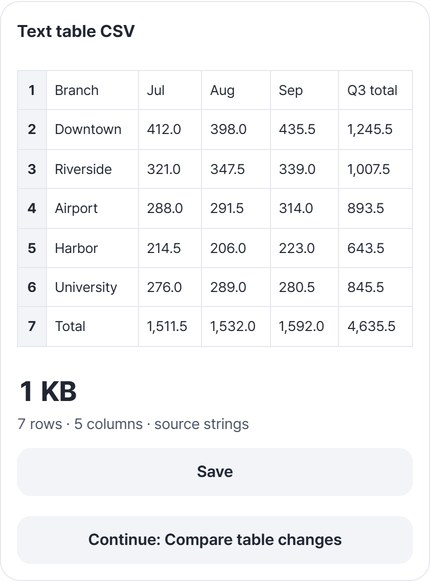The height and width of the screenshot is (582, 430).
Task: Click Riverside Aug value 347.5
Action: tap(236, 169)
